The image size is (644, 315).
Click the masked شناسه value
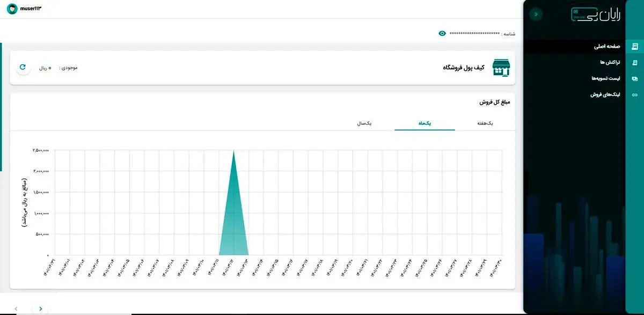[x=475, y=33]
